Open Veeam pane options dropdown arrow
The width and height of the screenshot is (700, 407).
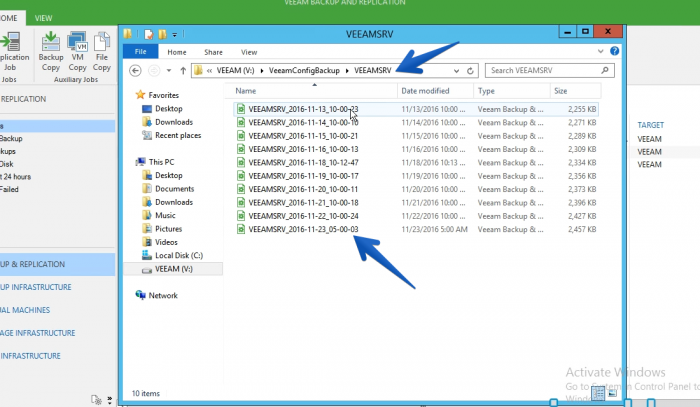coord(109,401)
